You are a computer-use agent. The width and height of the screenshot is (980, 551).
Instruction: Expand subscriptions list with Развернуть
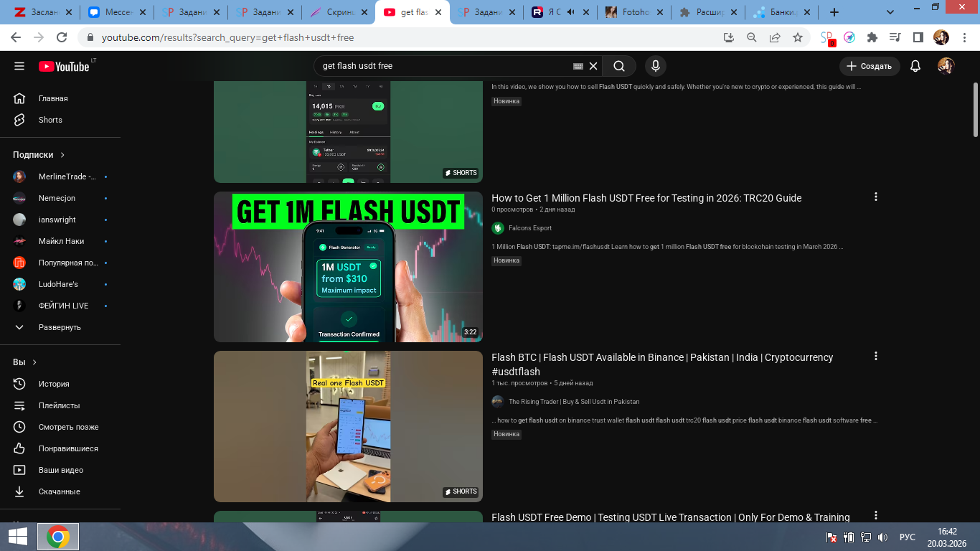point(60,327)
